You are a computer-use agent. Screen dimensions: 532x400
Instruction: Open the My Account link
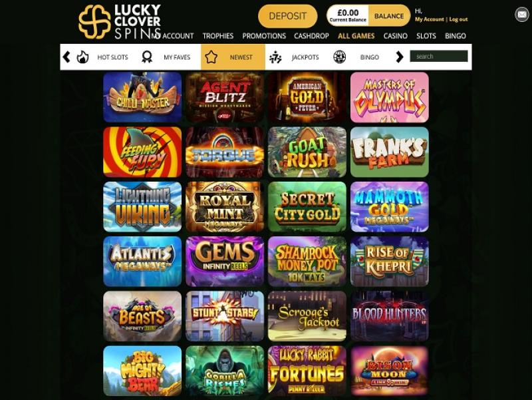pos(429,19)
